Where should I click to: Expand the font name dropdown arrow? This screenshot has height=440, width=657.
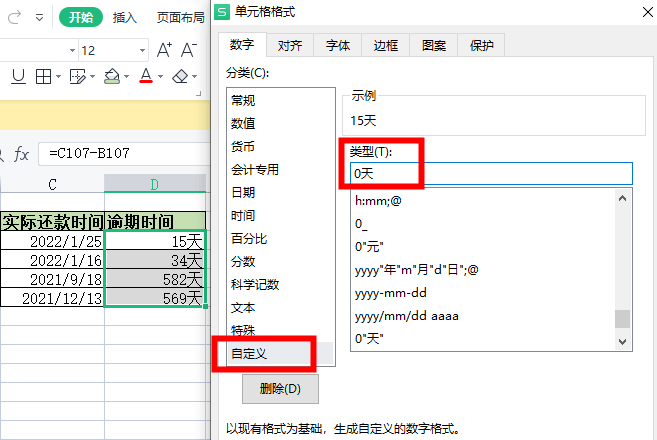(x=72, y=50)
